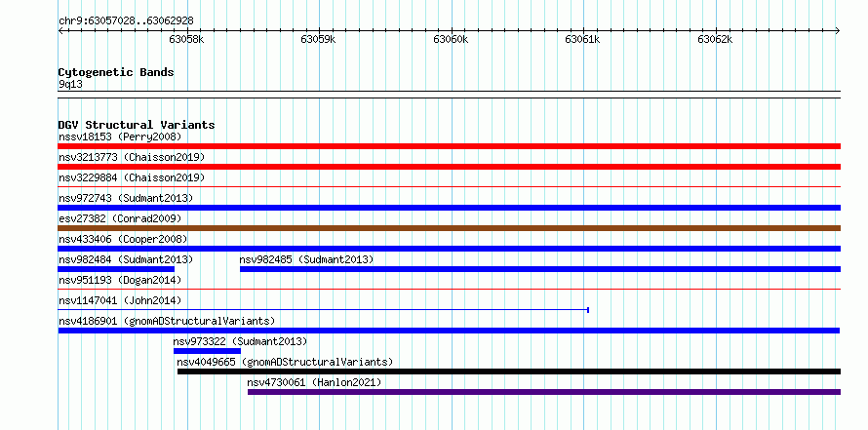Click the brown esv27382 feature bar
Viewport: 868px width, 430px height.
tap(450, 228)
